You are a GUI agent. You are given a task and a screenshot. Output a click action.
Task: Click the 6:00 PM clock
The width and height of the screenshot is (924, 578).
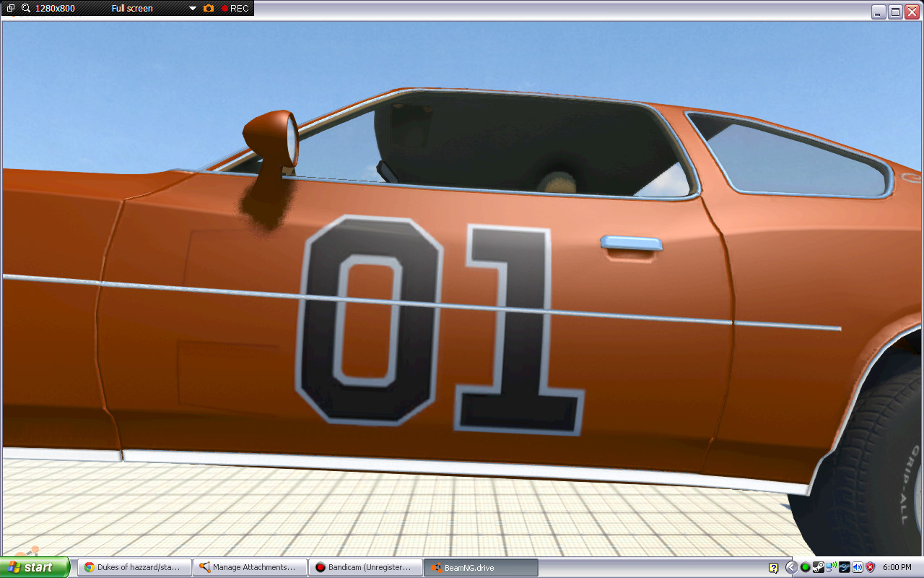pyautogui.click(x=897, y=567)
